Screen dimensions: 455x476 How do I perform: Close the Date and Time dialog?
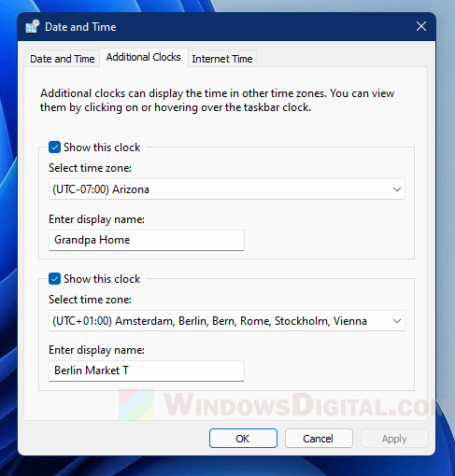421,26
